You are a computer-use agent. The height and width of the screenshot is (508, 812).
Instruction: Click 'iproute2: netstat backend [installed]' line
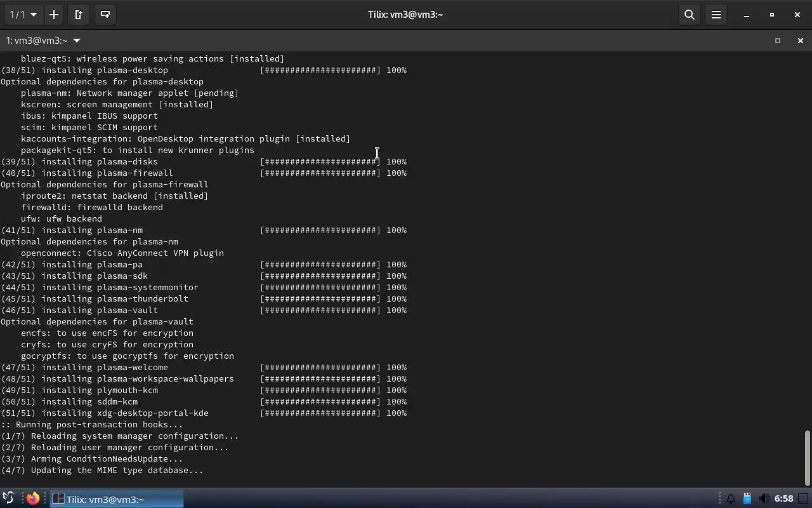[x=115, y=196]
